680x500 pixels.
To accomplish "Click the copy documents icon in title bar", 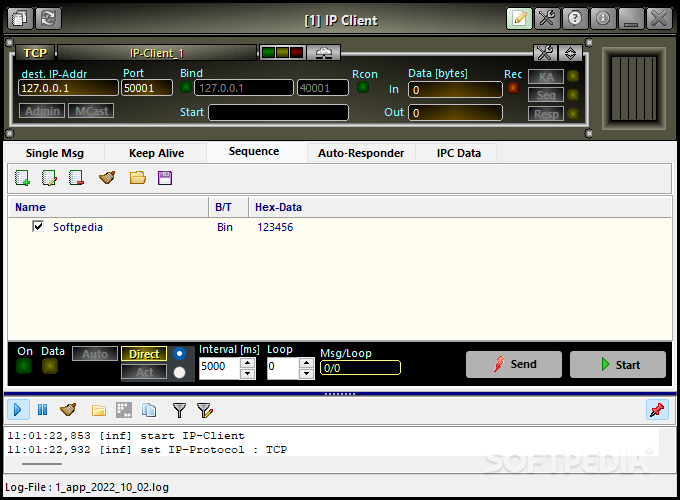I will pyautogui.click(x=20, y=19).
